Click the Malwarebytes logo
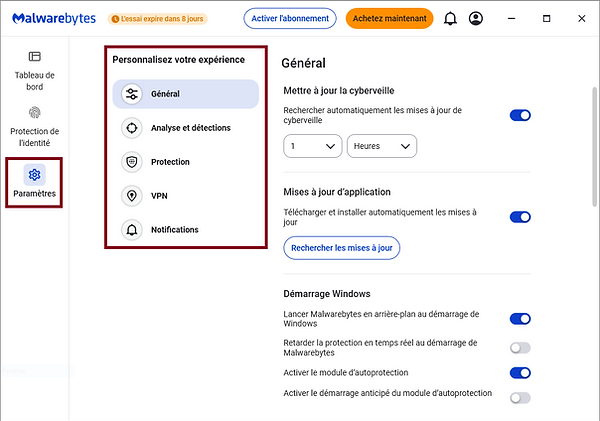Image resolution: width=600 pixels, height=421 pixels. [x=54, y=18]
